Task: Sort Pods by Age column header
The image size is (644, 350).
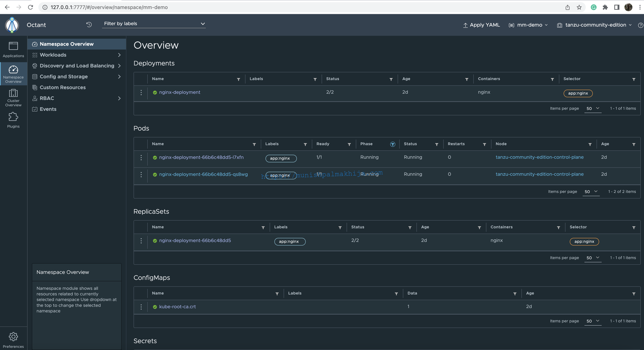Action: 605,144
